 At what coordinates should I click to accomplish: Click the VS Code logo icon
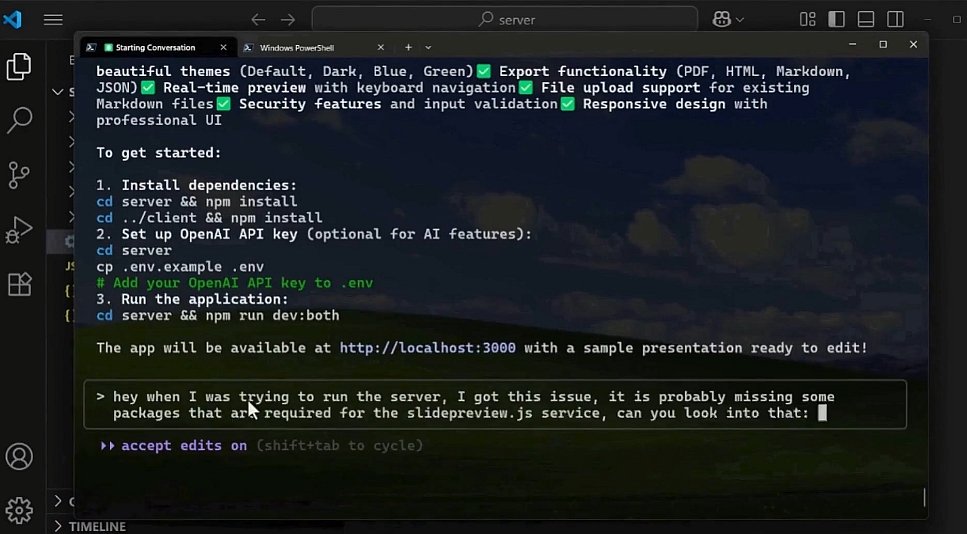(x=12, y=19)
